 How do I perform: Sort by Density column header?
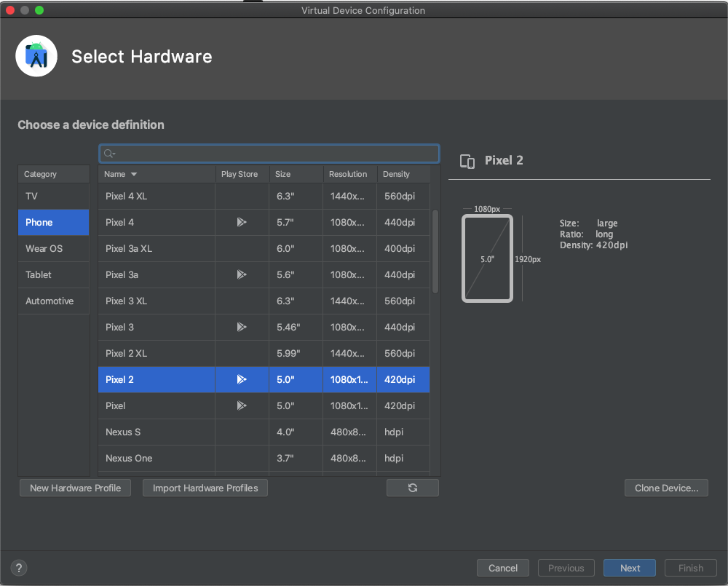pos(403,174)
